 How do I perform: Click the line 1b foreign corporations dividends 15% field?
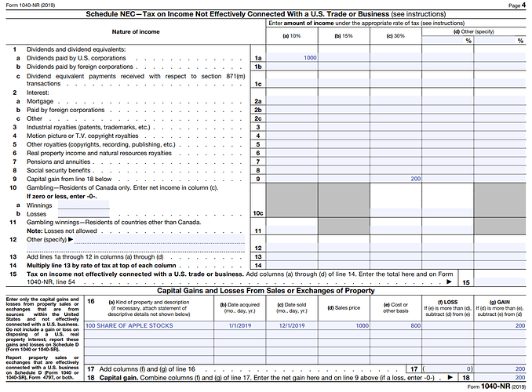coord(343,67)
